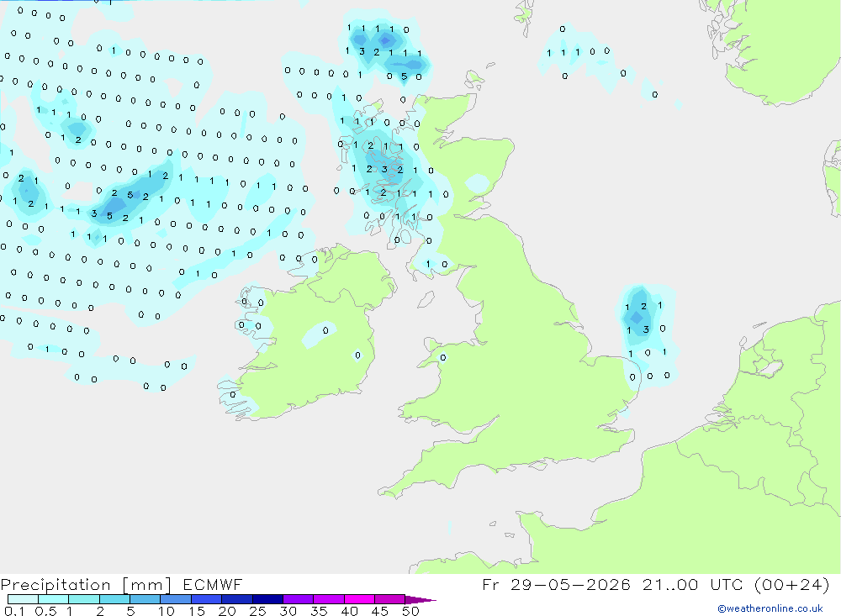Click the '45' legend scale label

pos(380,611)
